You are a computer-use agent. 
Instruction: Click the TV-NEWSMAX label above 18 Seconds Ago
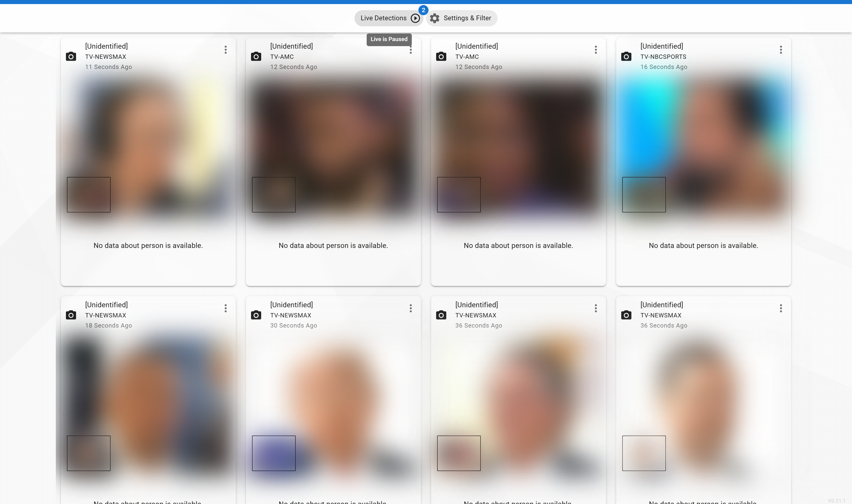105,315
